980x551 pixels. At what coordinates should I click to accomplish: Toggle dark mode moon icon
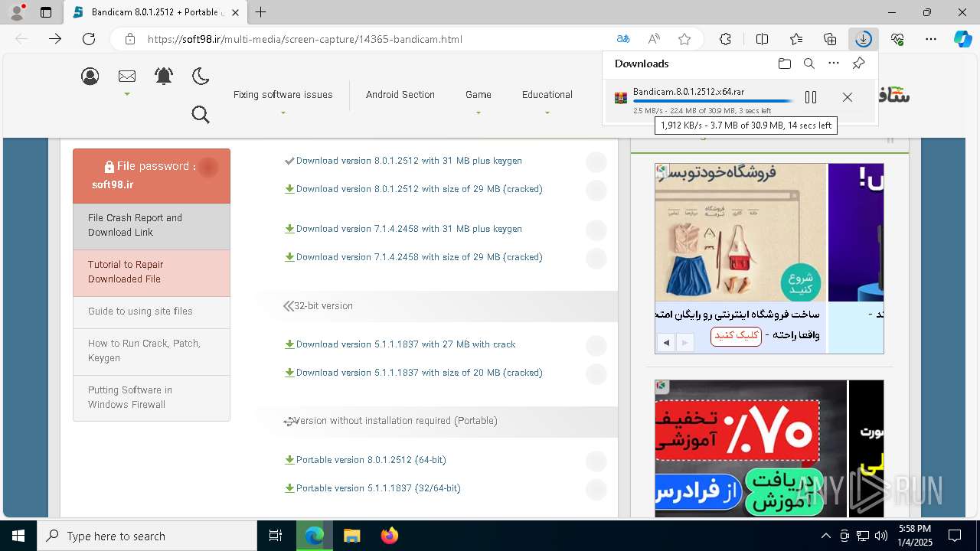tap(201, 76)
